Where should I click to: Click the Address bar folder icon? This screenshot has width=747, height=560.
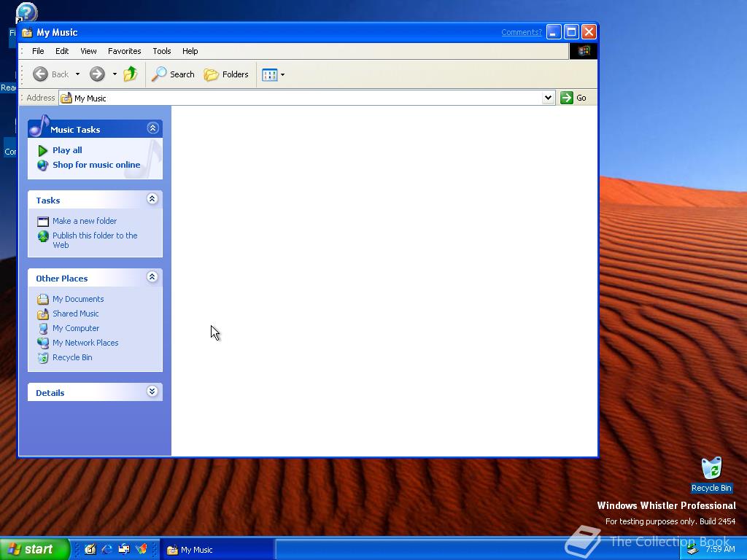[66, 98]
